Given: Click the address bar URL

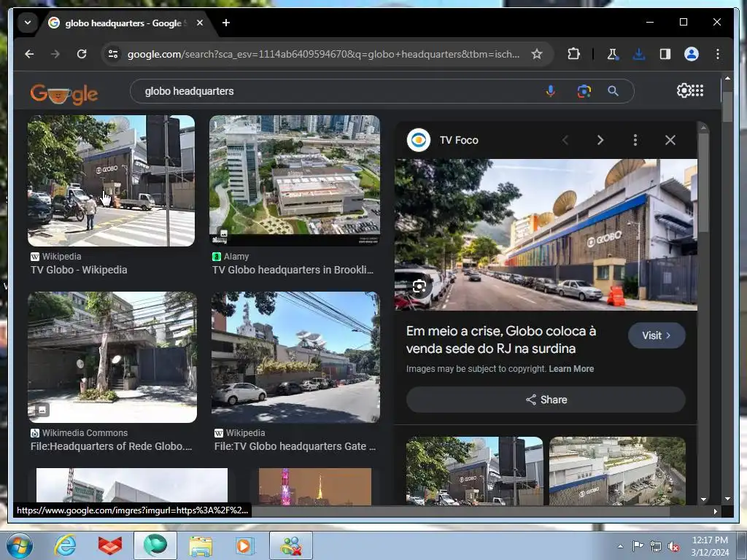Looking at the screenshot, I should [x=323, y=54].
